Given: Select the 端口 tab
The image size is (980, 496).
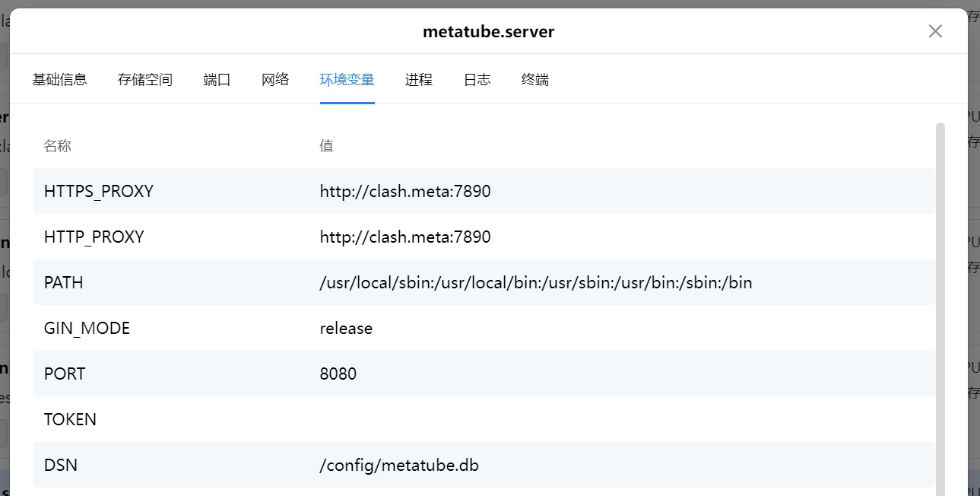Looking at the screenshot, I should [217, 80].
